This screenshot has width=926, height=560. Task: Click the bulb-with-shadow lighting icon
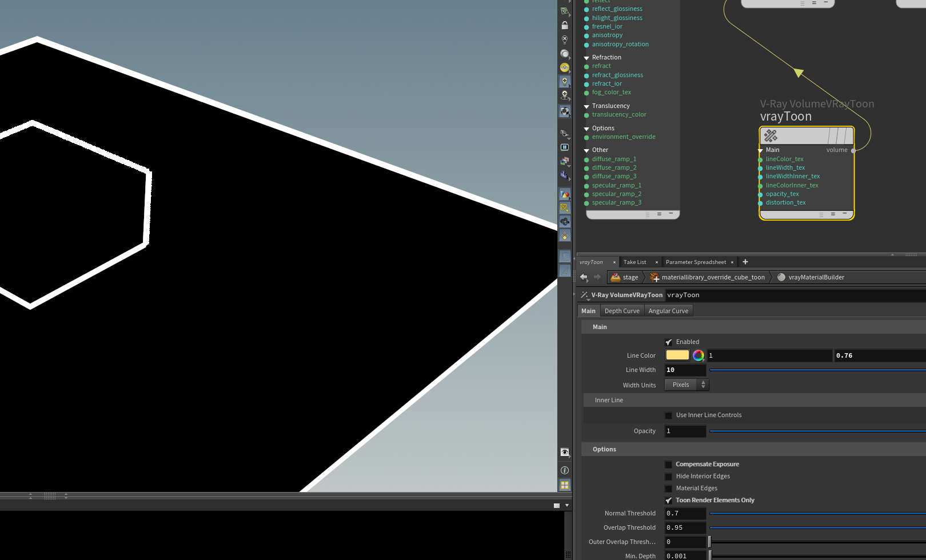pos(565,95)
